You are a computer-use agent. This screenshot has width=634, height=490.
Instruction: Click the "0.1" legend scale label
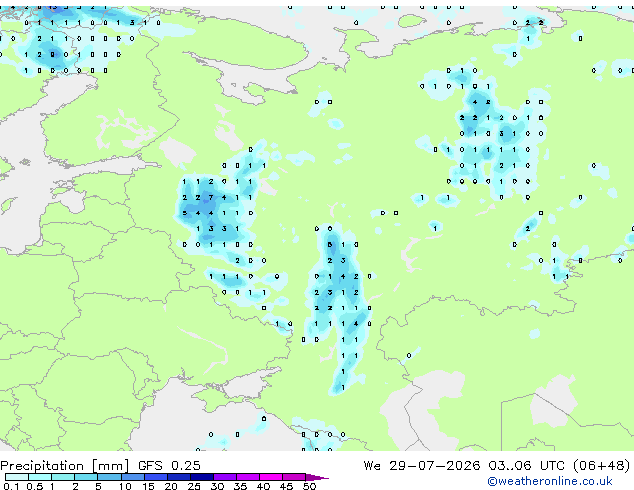11,486
